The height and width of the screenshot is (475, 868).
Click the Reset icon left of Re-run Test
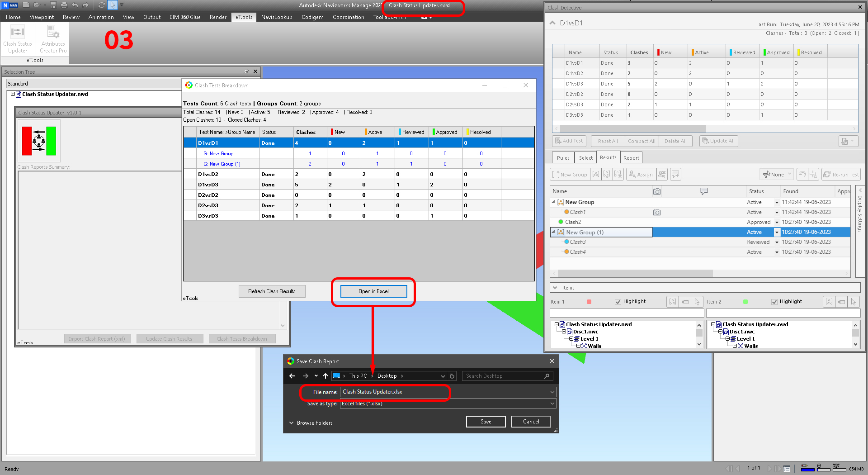point(802,175)
